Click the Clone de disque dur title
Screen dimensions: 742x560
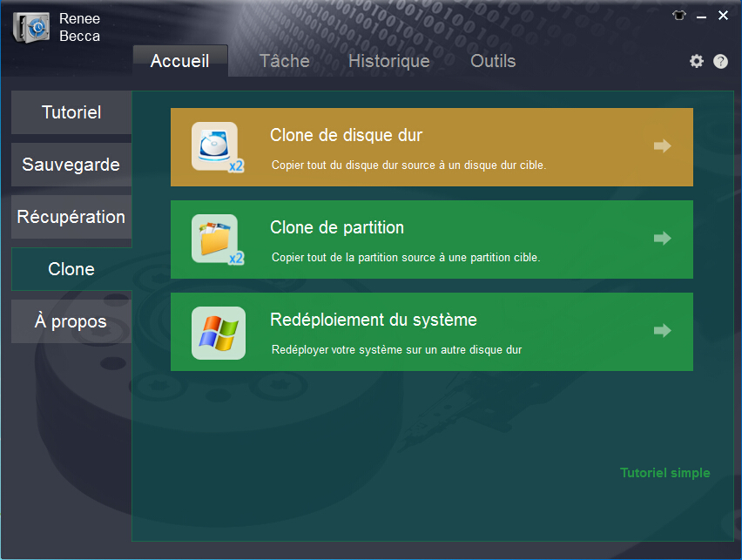pyautogui.click(x=346, y=135)
